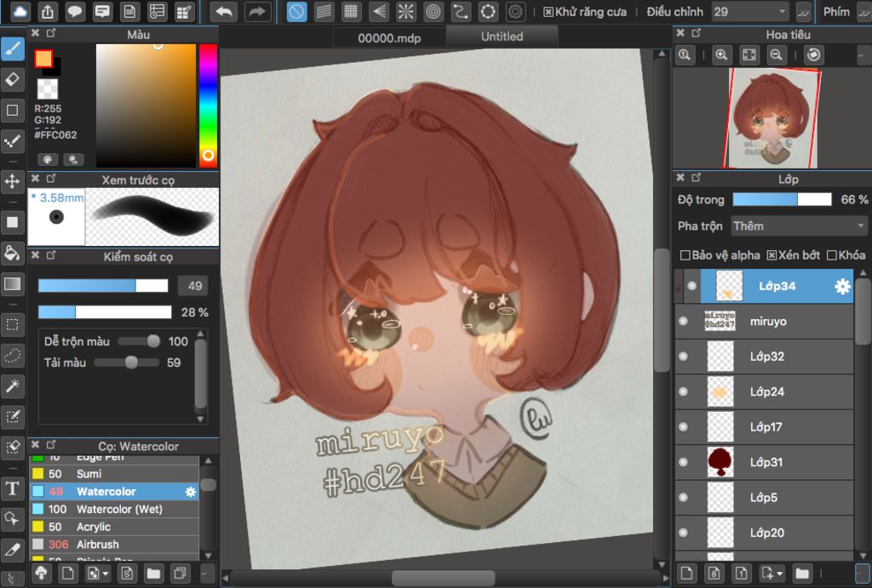Viewport: 872px width, 588px height.
Task: Detach the Màu color panel
Action: coord(50,33)
